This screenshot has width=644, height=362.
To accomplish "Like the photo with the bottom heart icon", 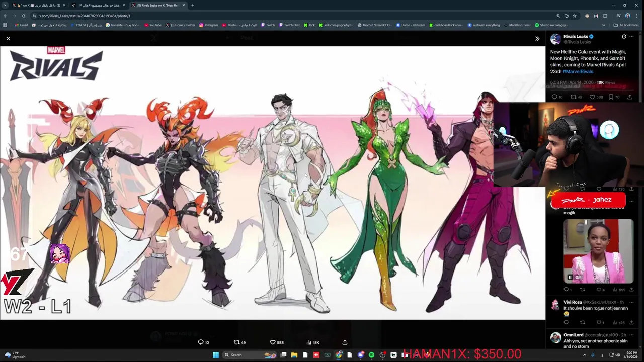I will pyautogui.click(x=277, y=342).
